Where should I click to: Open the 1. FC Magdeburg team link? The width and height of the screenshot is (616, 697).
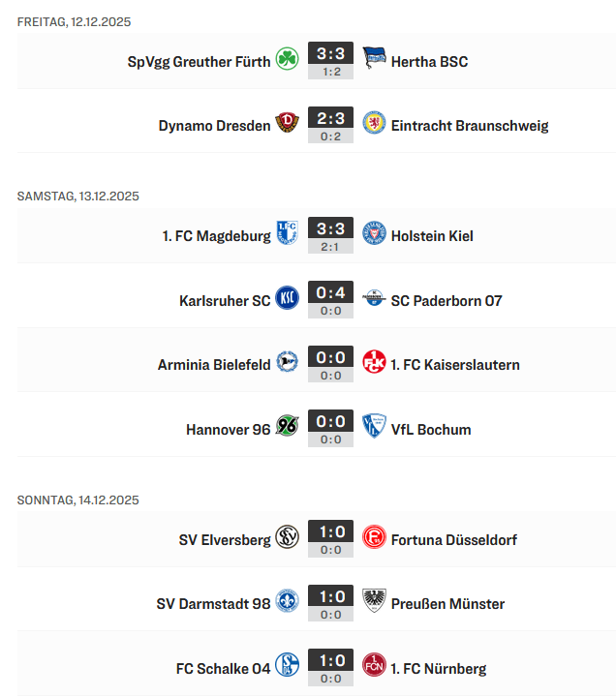[217, 236]
